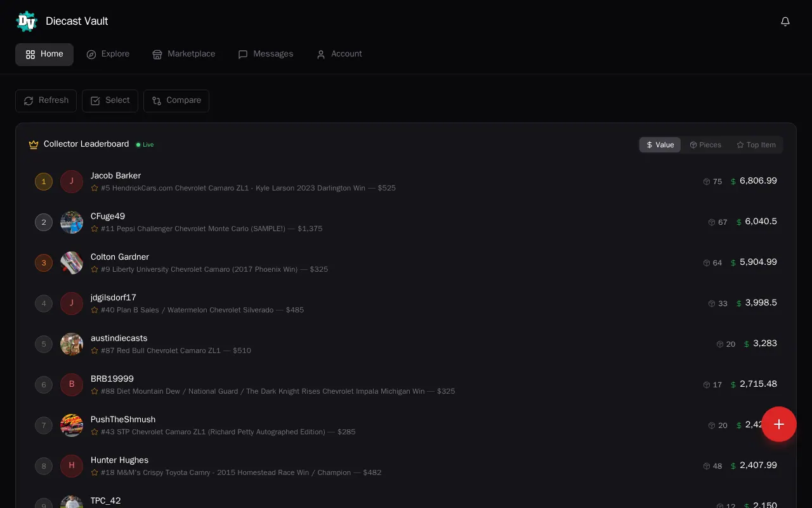Open the Explore tab

(108, 55)
